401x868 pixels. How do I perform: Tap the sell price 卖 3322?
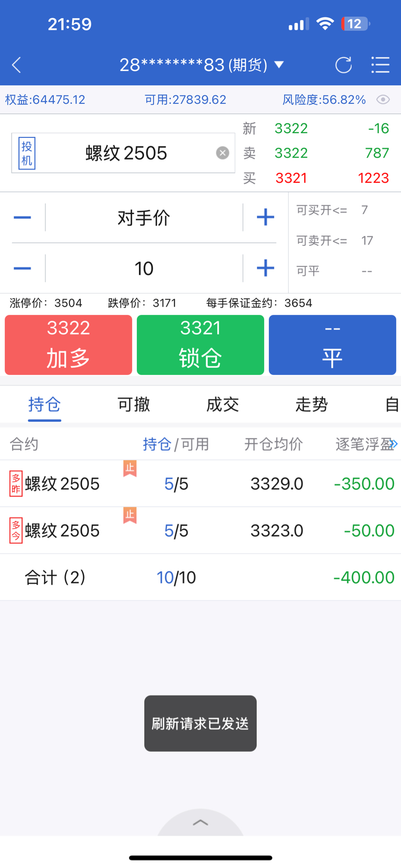click(x=291, y=153)
